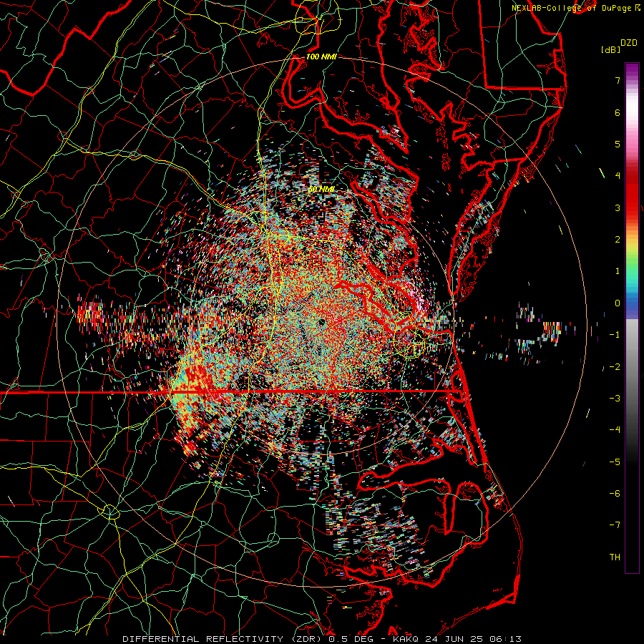Click the KAKQ station identifier in the caption

[406, 639]
